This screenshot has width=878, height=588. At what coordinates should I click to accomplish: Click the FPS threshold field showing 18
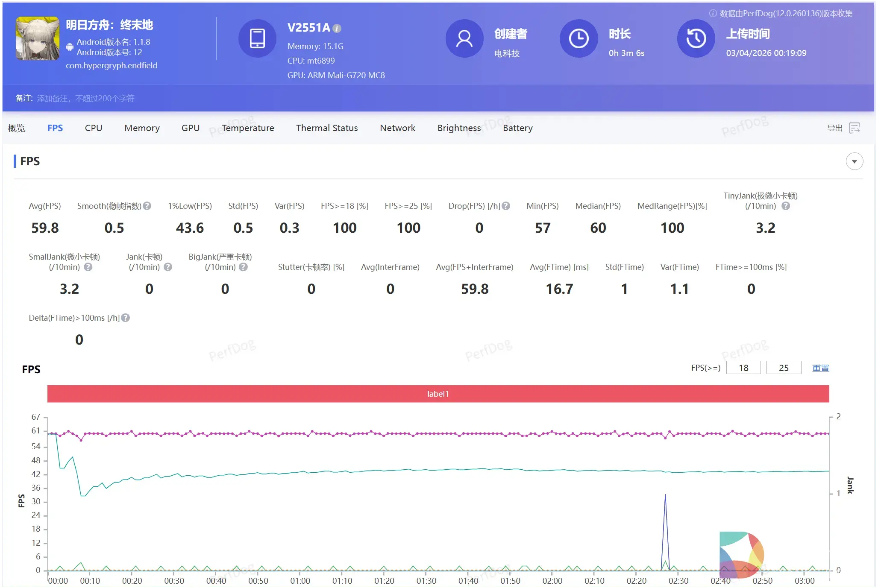pyautogui.click(x=743, y=368)
